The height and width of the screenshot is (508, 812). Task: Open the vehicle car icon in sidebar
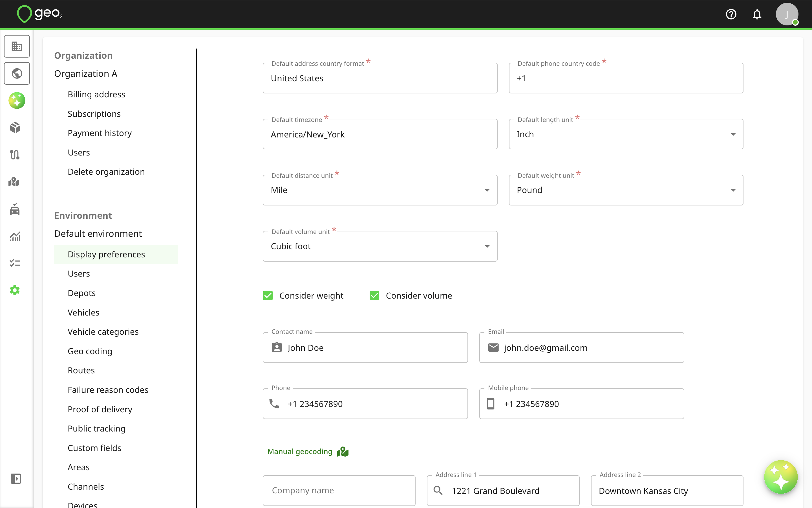(15, 209)
